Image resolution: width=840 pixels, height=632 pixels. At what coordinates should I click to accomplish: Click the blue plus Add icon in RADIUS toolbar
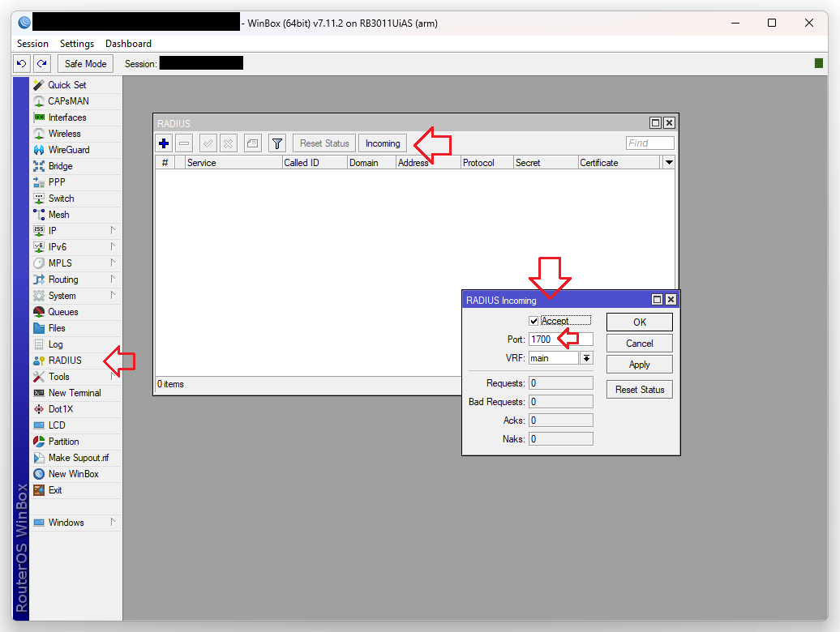(164, 143)
